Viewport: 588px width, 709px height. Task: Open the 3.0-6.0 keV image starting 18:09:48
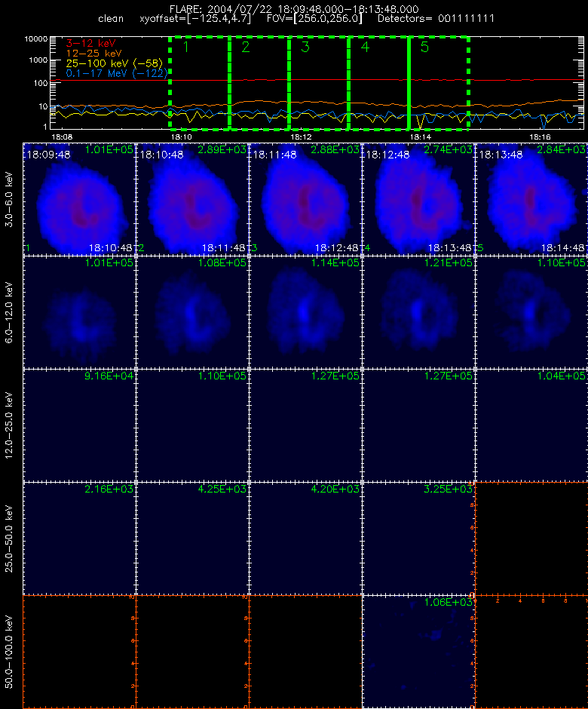pos(80,199)
